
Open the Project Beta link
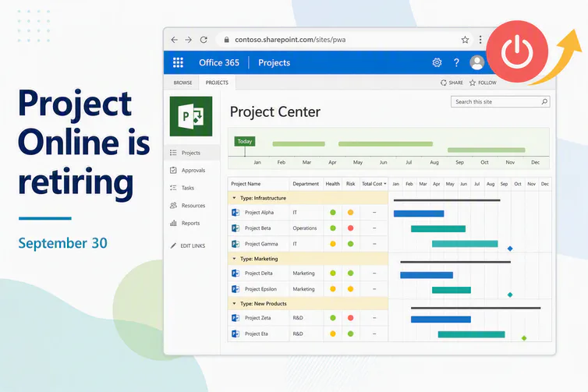pos(257,228)
